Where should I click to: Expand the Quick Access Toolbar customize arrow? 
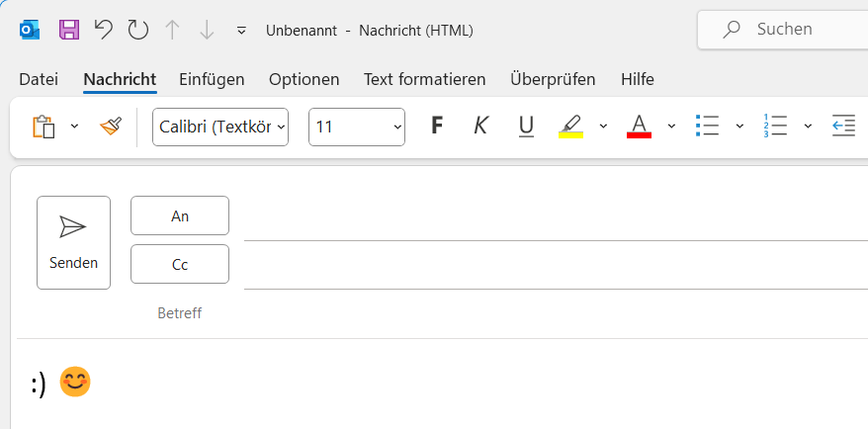[x=241, y=31]
